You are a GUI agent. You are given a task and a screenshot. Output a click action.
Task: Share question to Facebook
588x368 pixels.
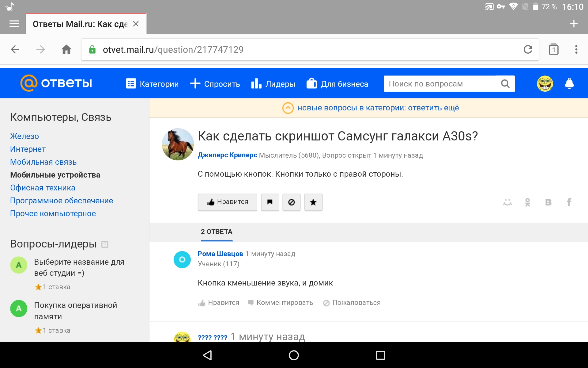[x=569, y=202]
